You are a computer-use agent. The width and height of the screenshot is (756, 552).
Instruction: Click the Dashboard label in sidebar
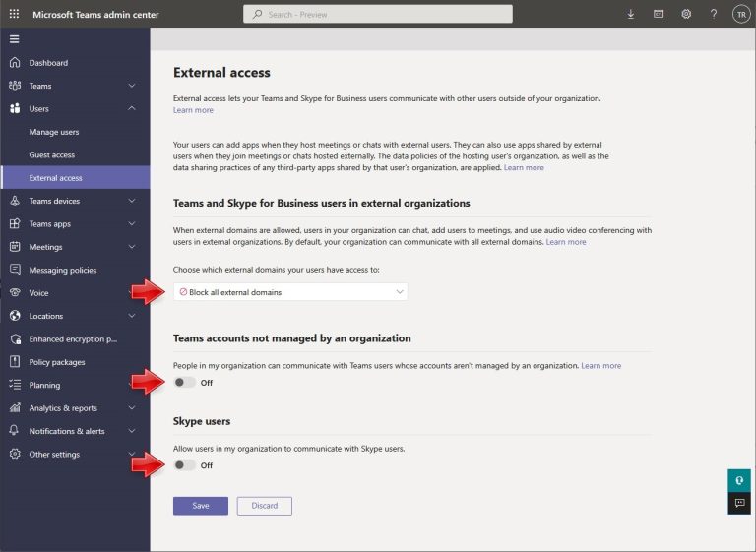click(48, 63)
